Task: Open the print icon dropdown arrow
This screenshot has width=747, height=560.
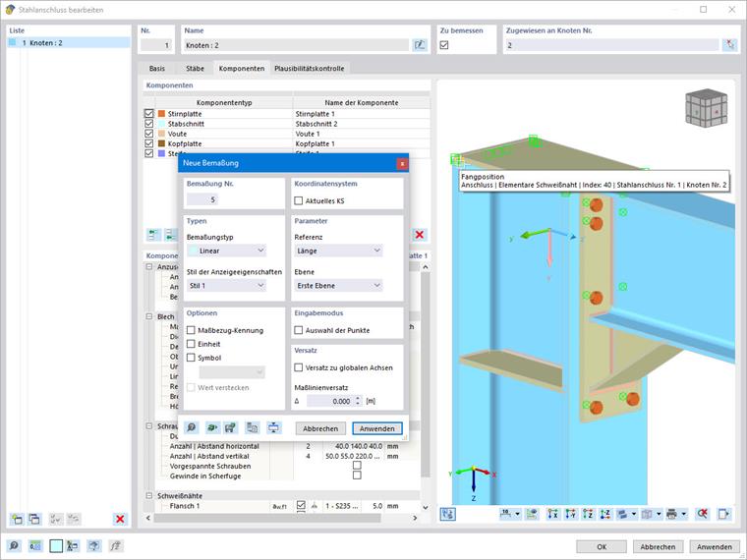Action: 684,514
